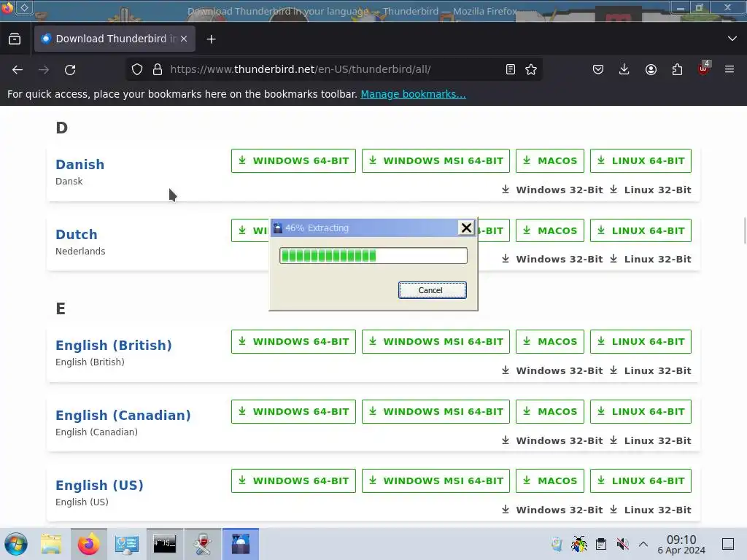Click Dutch Linux 32-Bit link
Image resolution: width=747 pixels, height=560 pixels.
tap(650, 259)
